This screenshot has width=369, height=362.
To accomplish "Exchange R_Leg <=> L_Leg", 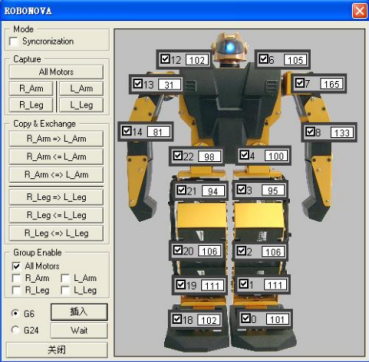I will 56,233.
